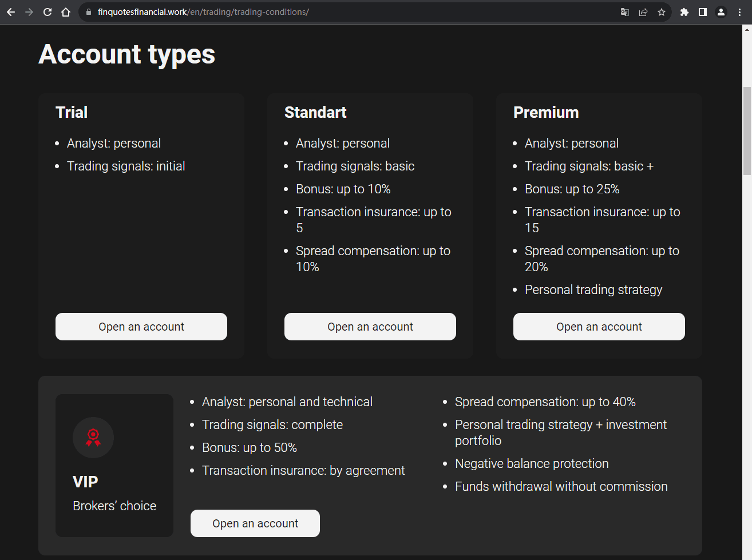Click 'Spread compensation: up to 40%' text
752x560 pixels.
pyautogui.click(x=545, y=402)
